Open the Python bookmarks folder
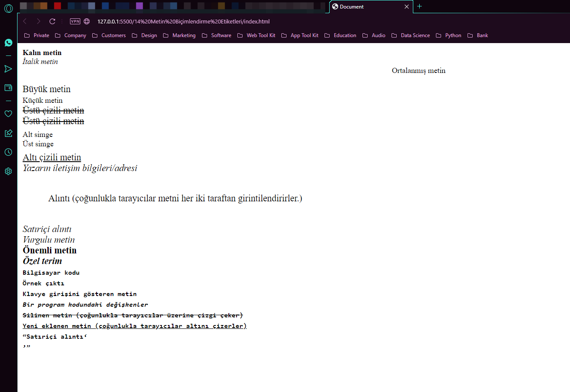This screenshot has width=570, height=392. (453, 35)
